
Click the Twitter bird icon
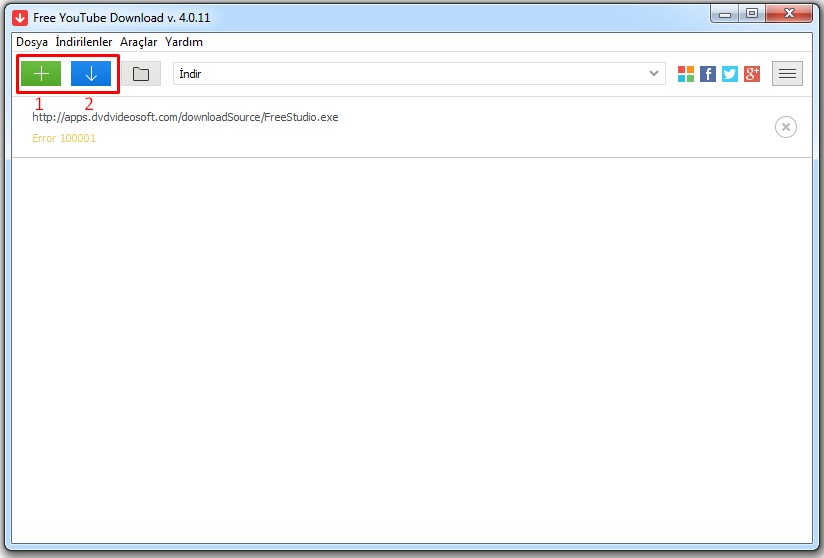(730, 74)
